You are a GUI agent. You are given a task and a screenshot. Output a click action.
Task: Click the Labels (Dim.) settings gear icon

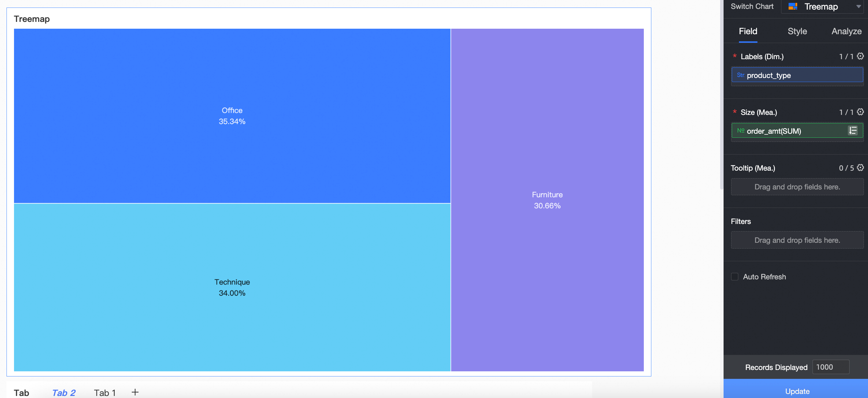pos(860,56)
